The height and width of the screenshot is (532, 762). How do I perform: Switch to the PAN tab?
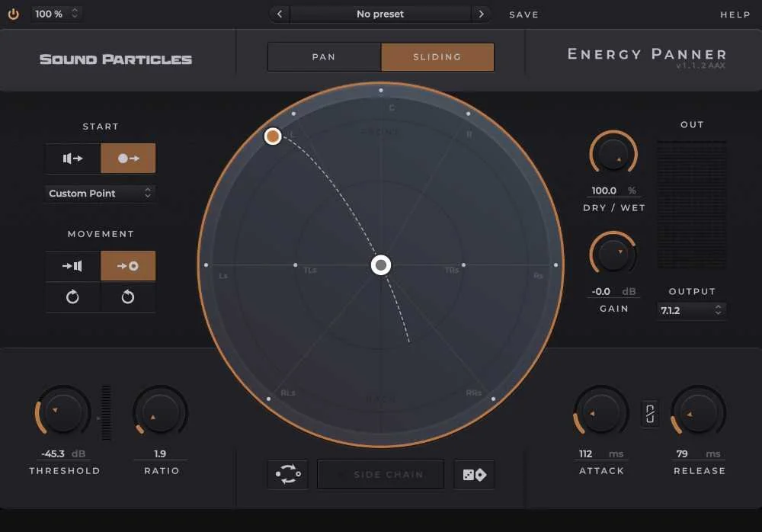pos(323,56)
